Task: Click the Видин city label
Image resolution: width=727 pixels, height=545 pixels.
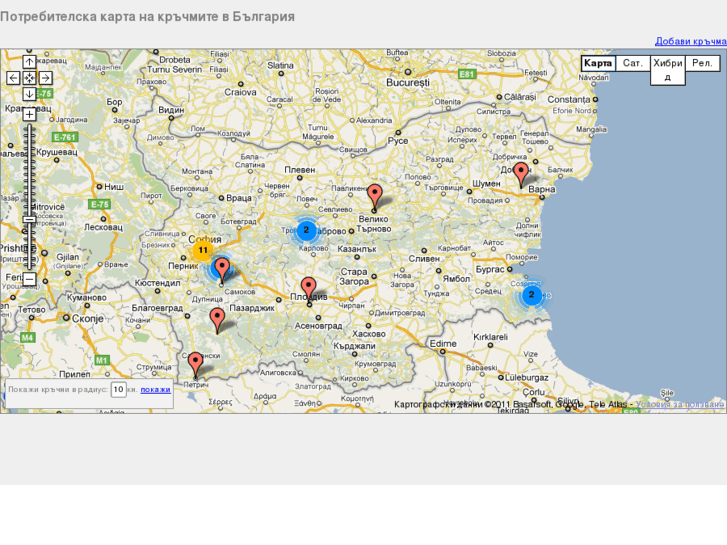Action: coord(171,110)
